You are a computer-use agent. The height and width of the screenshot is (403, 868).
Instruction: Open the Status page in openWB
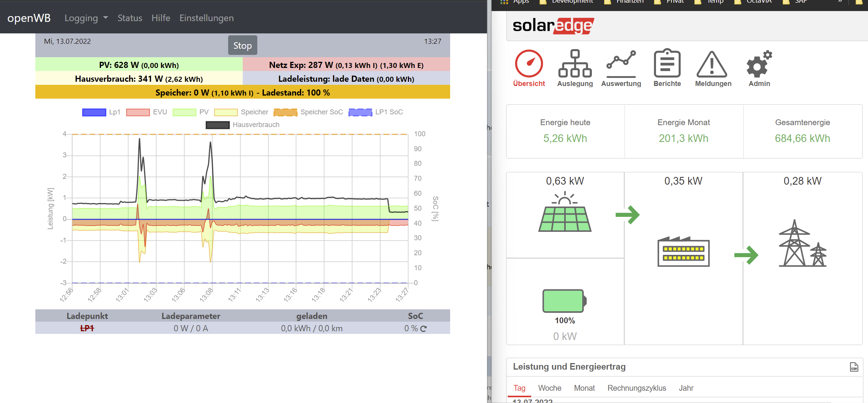click(x=130, y=18)
